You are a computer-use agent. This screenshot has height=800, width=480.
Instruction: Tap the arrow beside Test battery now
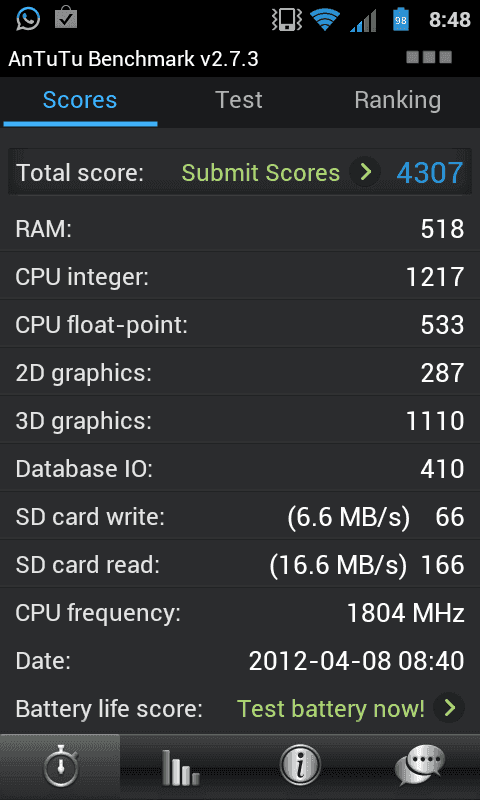click(449, 708)
